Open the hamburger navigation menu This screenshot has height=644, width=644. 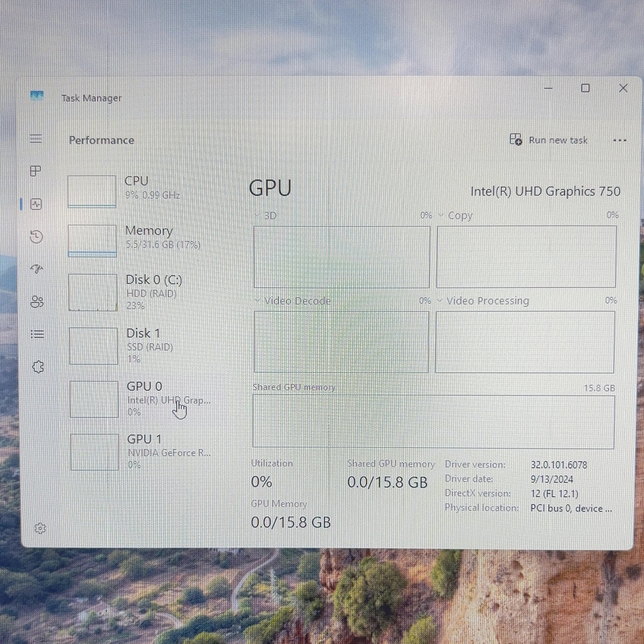tap(36, 138)
